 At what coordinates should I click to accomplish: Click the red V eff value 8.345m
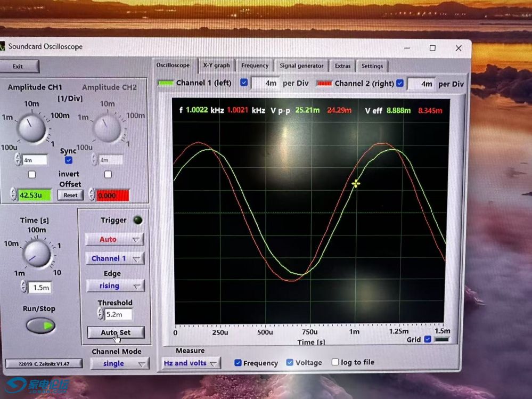[430, 111]
